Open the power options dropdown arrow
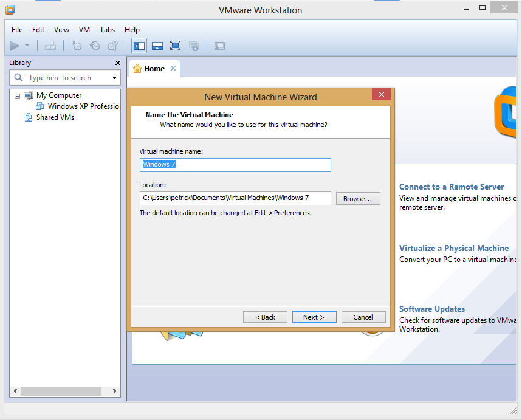This screenshot has height=420, width=522. click(27, 46)
